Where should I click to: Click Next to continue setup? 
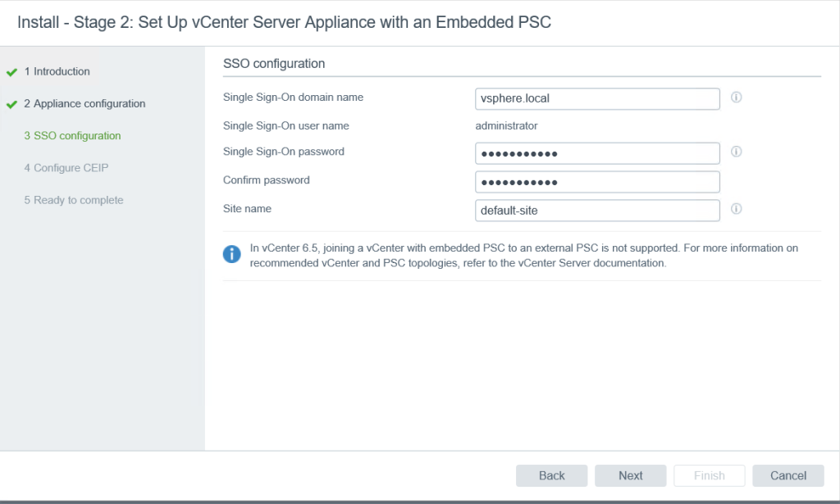[x=630, y=475]
